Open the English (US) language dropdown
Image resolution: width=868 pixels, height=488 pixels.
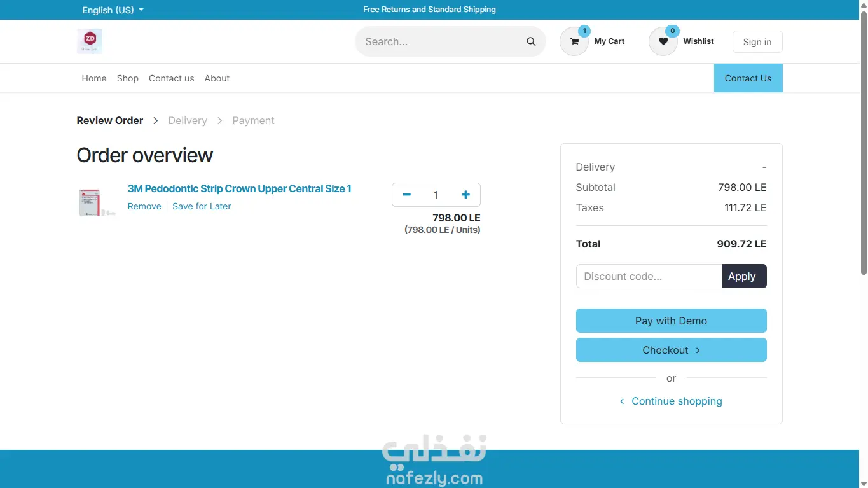pos(113,10)
